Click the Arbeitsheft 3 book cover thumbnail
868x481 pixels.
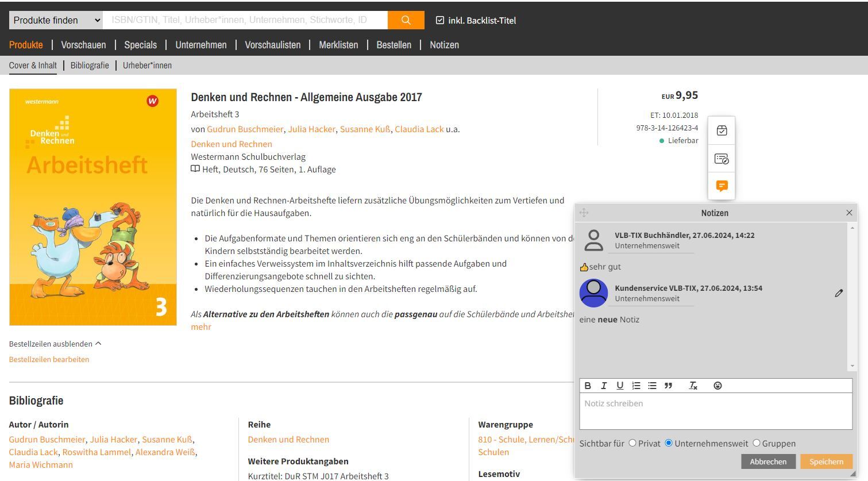coord(93,207)
